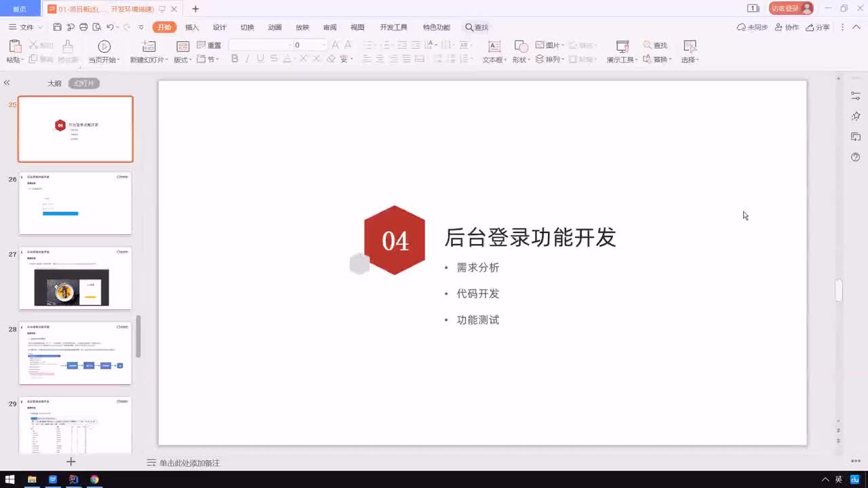The image size is (868, 488).
Task: Toggle Underline formatting
Action: 260,59
